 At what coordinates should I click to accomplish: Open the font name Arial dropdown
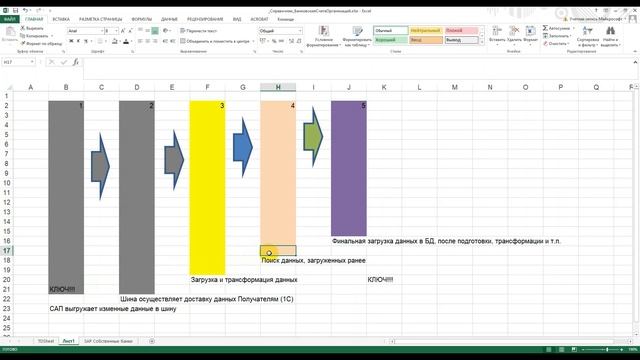point(102,31)
